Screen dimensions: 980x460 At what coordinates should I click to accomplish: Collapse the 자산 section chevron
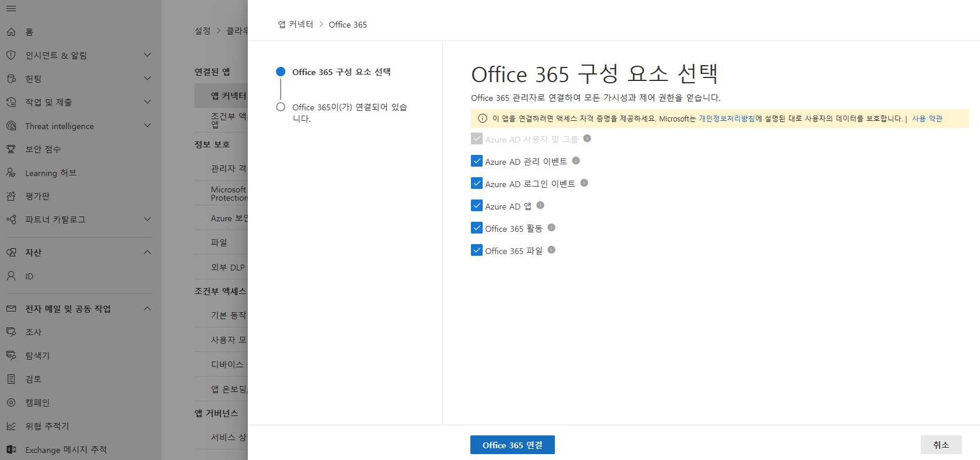point(147,252)
